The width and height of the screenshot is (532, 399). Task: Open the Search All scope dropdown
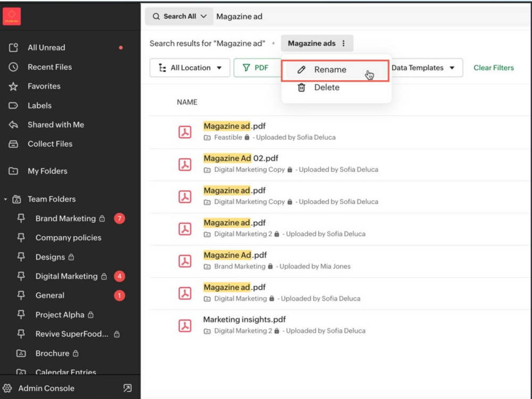tap(179, 16)
